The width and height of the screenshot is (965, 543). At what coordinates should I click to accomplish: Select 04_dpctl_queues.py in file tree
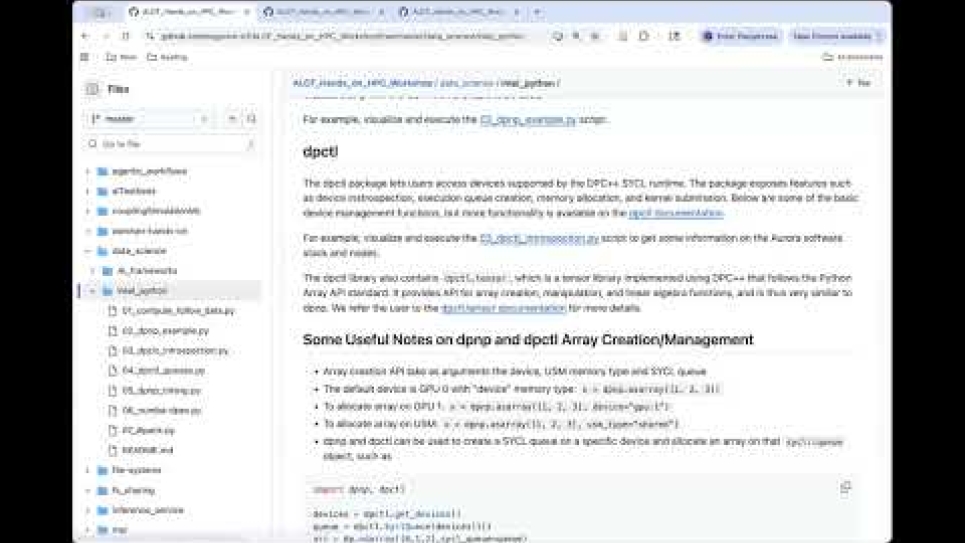tap(163, 370)
